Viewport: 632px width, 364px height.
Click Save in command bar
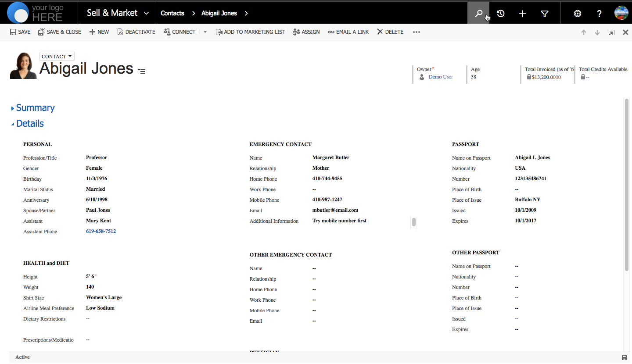pos(20,32)
